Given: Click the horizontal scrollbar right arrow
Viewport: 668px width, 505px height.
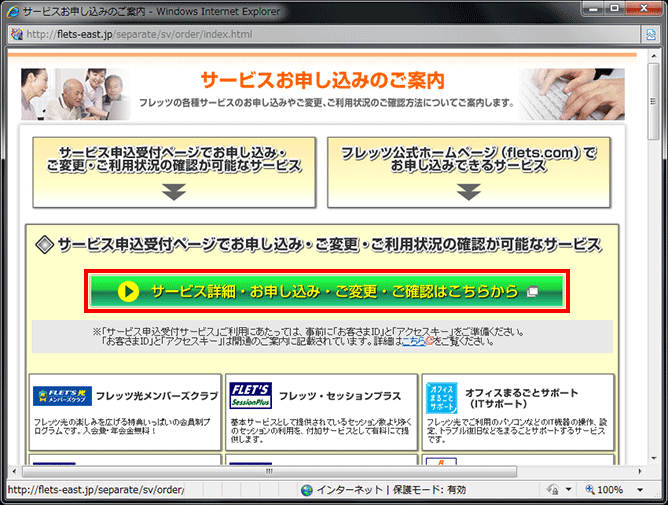Looking at the screenshot, I should coord(639,471).
